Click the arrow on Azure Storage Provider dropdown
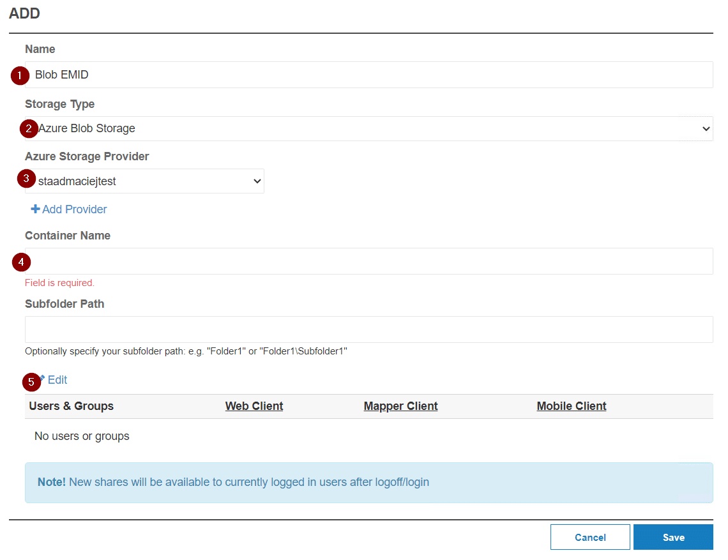The image size is (728, 560). tap(257, 181)
